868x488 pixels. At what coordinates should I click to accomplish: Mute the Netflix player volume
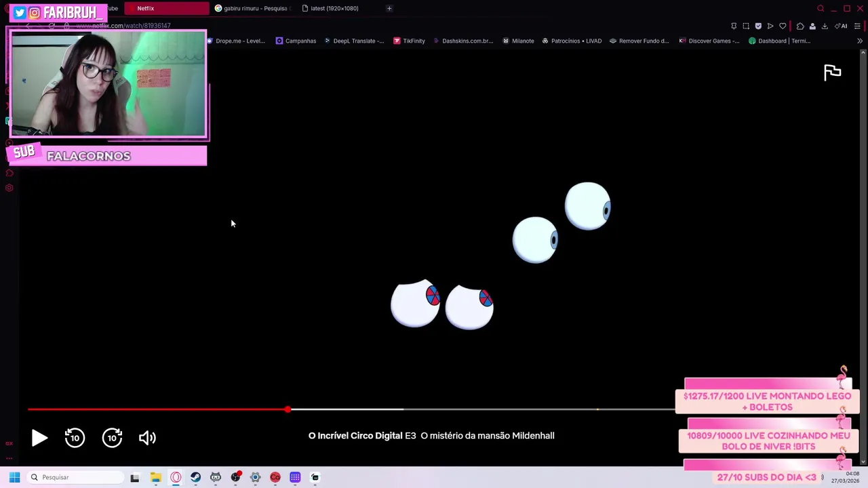[x=147, y=438]
